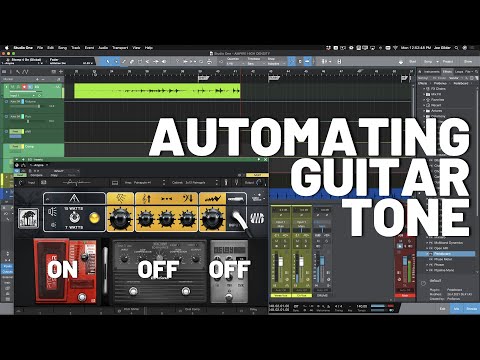Select the Paint (pencil) tool

[x=124, y=61]
